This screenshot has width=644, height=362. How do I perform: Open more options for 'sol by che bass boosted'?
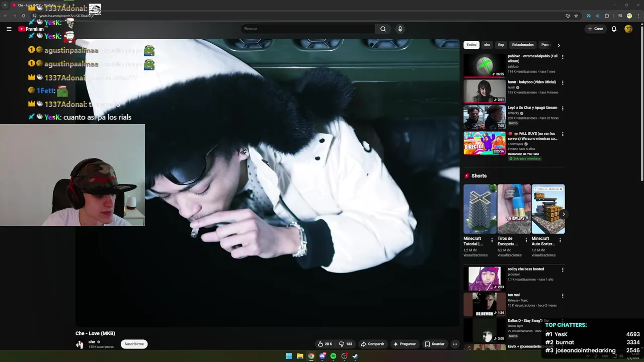point(562,270)
